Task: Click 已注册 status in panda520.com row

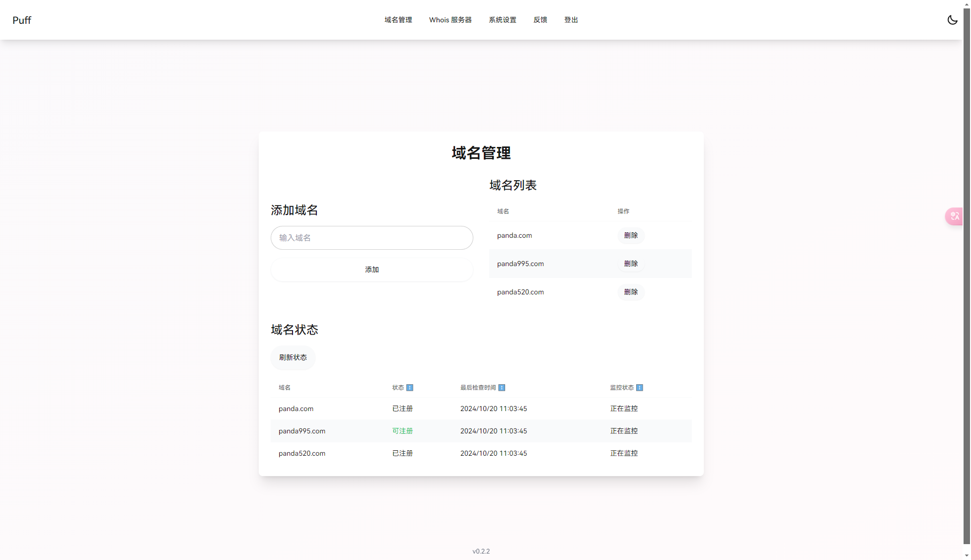Action: (x=403, y=453)
